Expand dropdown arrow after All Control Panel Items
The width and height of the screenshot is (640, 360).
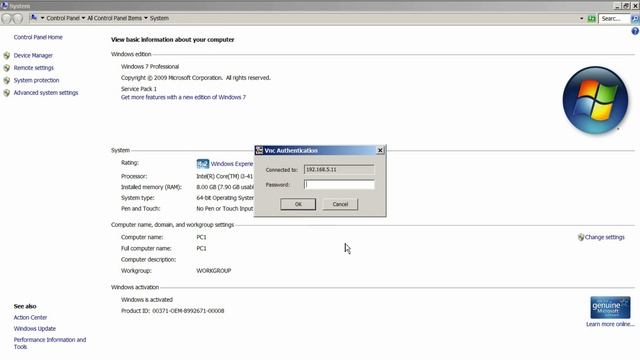click(x=146, y=18)
